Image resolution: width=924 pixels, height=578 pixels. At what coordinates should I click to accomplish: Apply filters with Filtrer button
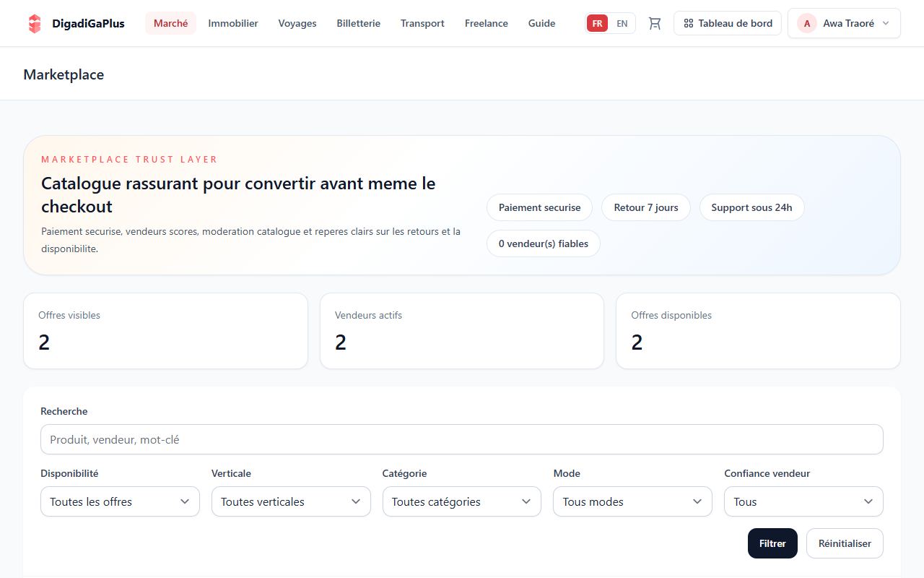pos(772,543)
